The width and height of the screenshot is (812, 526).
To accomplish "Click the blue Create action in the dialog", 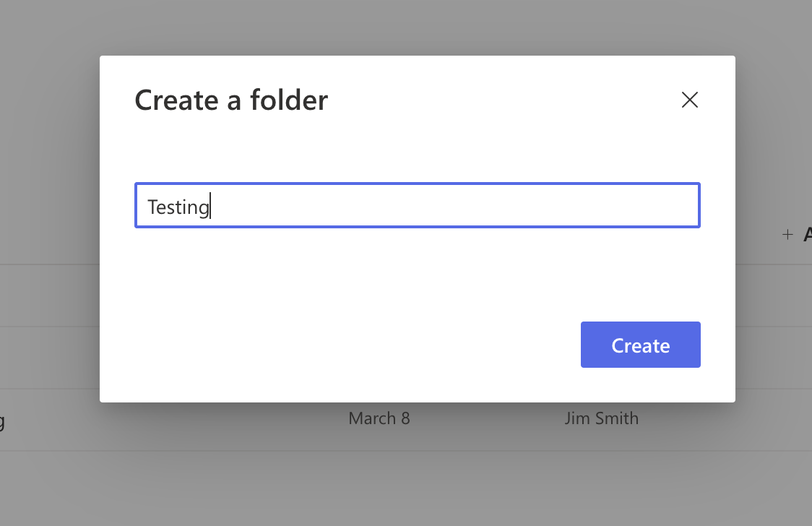I will [x=640, y=345].
